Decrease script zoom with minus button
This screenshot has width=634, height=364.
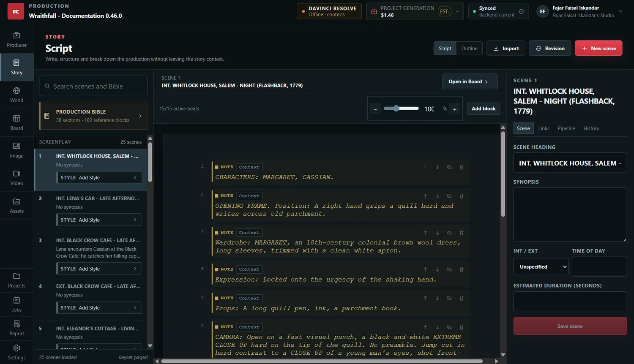375,109
